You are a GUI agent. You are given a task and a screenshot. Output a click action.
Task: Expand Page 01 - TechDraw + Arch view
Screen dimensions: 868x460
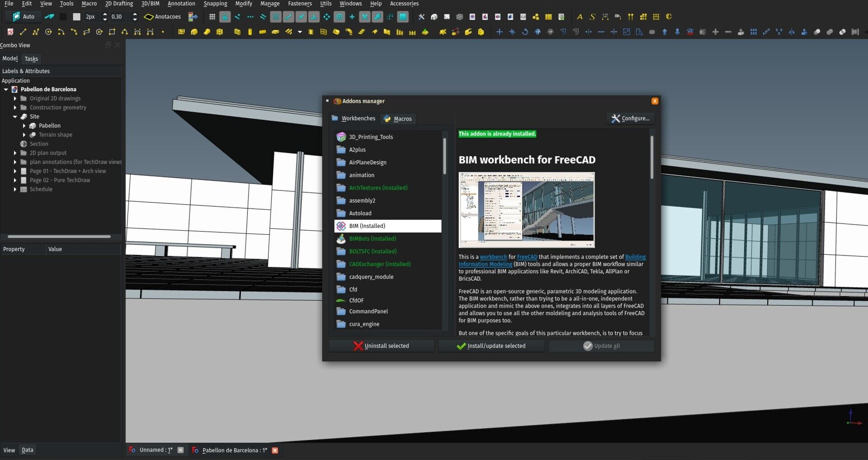coord(15,171)
